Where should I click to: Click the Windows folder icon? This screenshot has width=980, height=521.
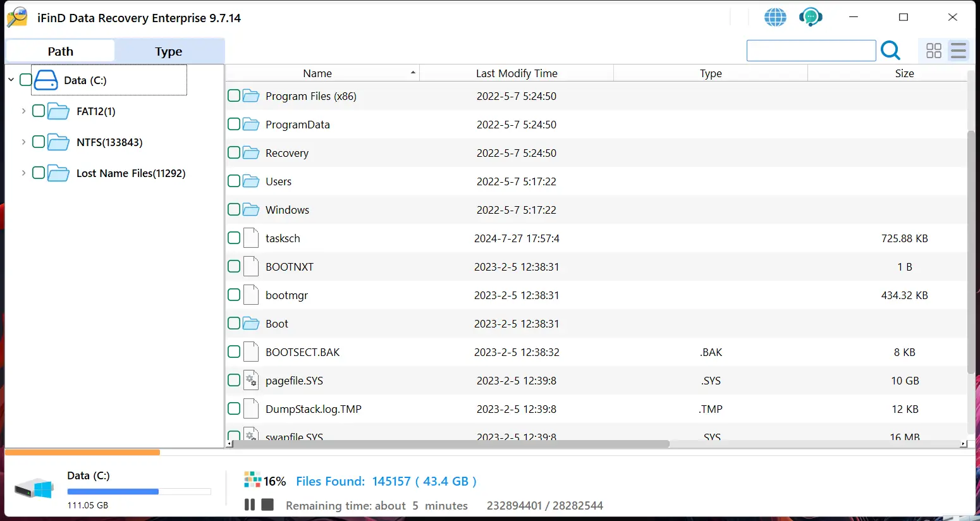(251, 210)
